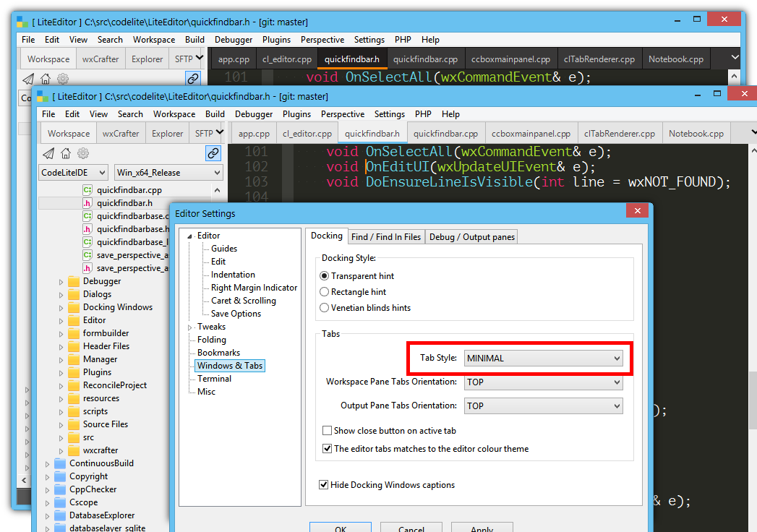Click the front window LiteEditor title icon
The width and height of the screenshot is (757, 532).
tap(43, 97)
